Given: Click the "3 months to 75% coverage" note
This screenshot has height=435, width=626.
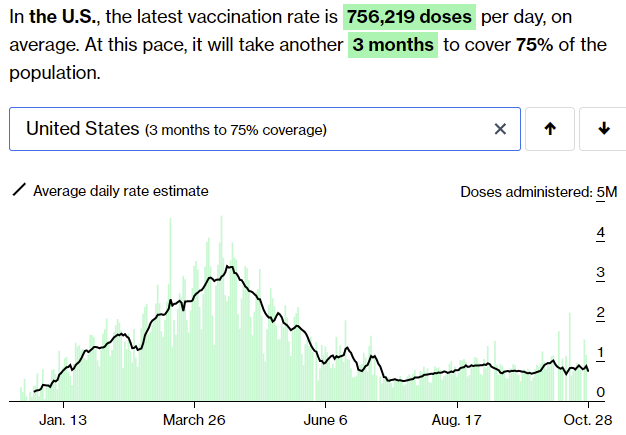Looking at the screenshot, I should click(235, 130).
